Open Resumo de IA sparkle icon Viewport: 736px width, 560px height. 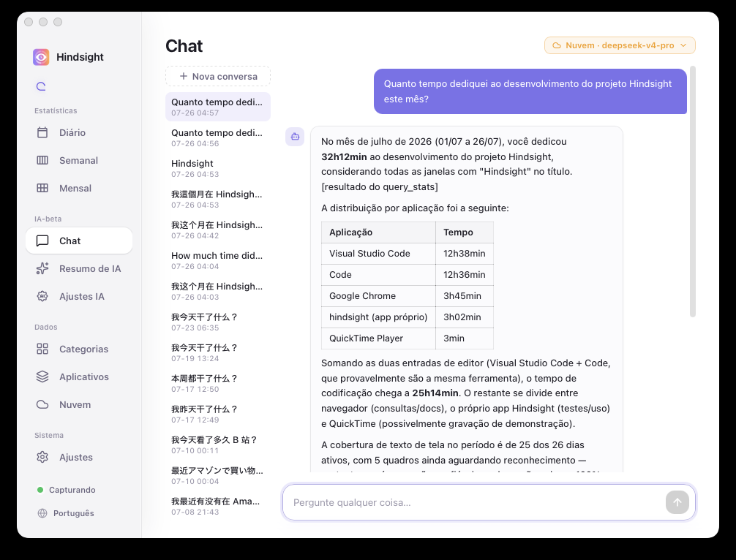pyautogui.click(x=42, y=268)
